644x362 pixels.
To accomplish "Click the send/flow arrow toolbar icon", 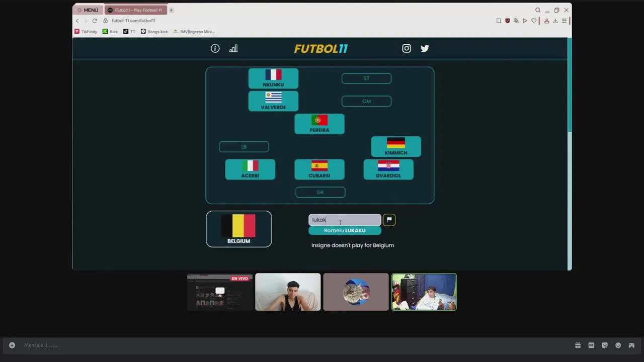I will [x=525, y=21].
